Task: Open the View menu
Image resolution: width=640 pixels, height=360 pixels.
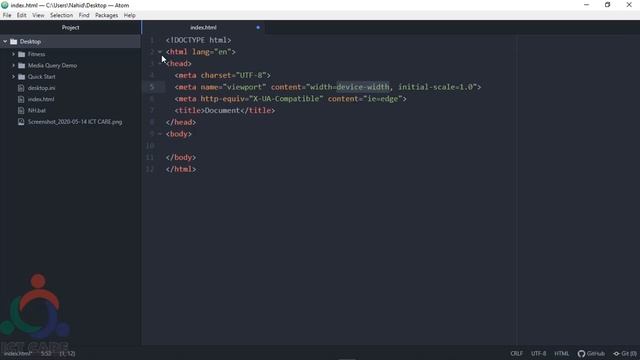Action: click(x=38, y=15)
